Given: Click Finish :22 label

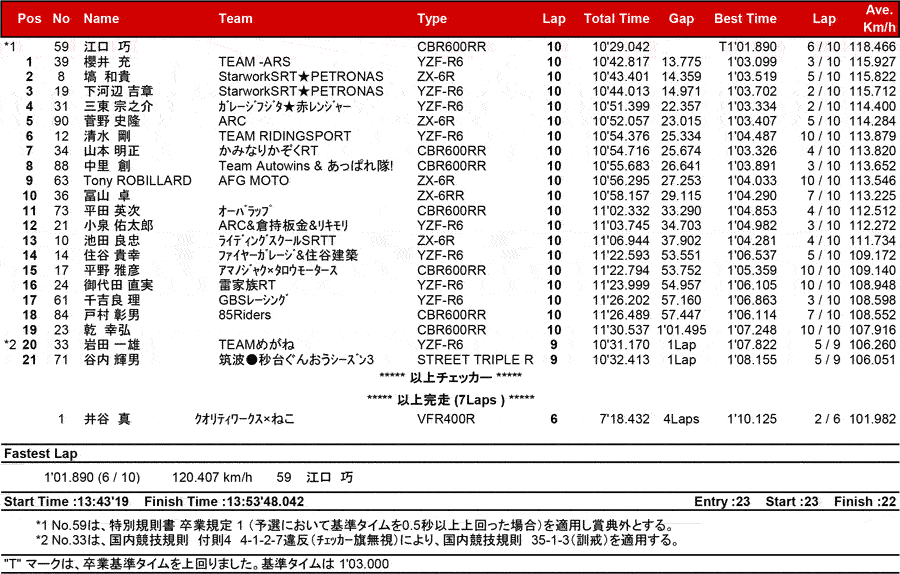Looking at the screenshot, I should (x=865, y=502).
